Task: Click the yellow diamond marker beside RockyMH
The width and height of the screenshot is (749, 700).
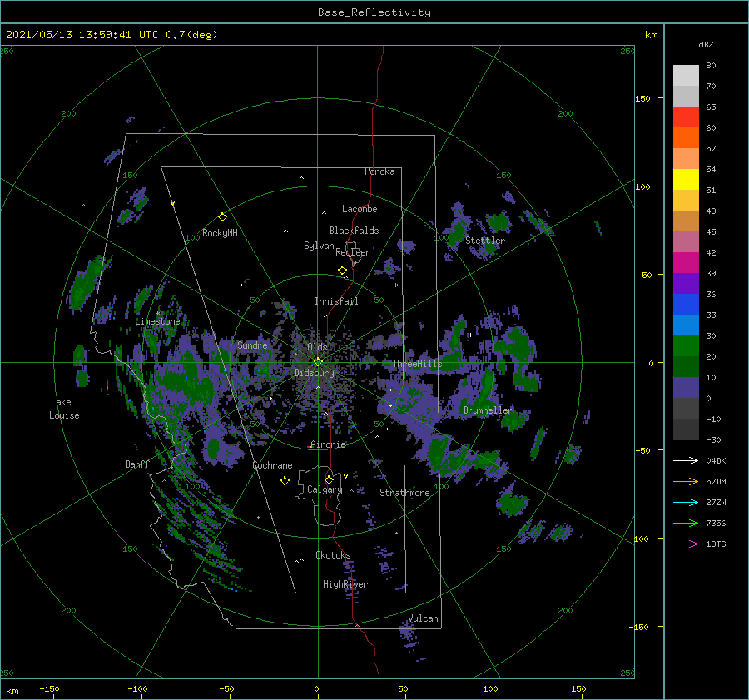Action: click(x=222, y=217)
